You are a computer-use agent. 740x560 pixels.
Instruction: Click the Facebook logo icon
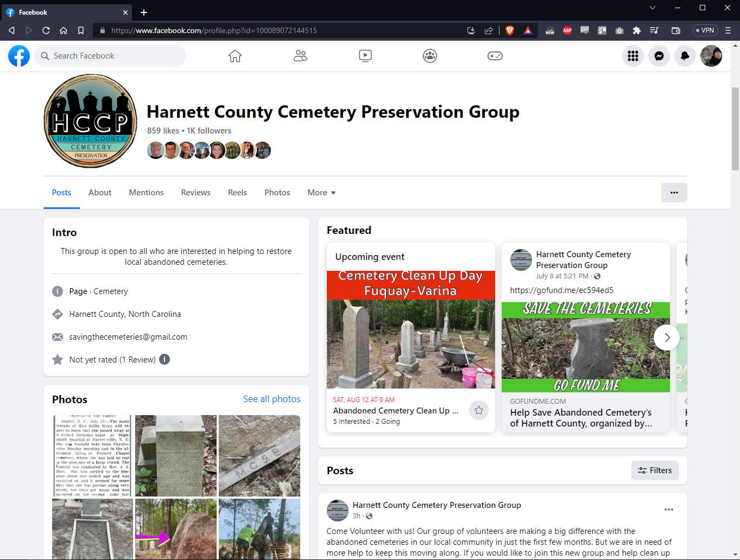(19, 56)
